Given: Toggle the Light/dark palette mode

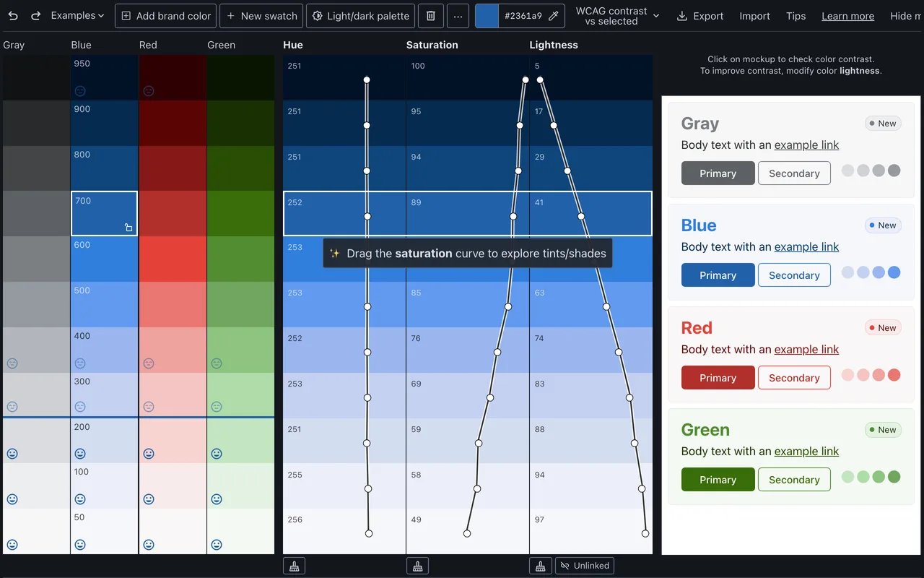Looking at the screenshot, I should (x=361, y=16).
